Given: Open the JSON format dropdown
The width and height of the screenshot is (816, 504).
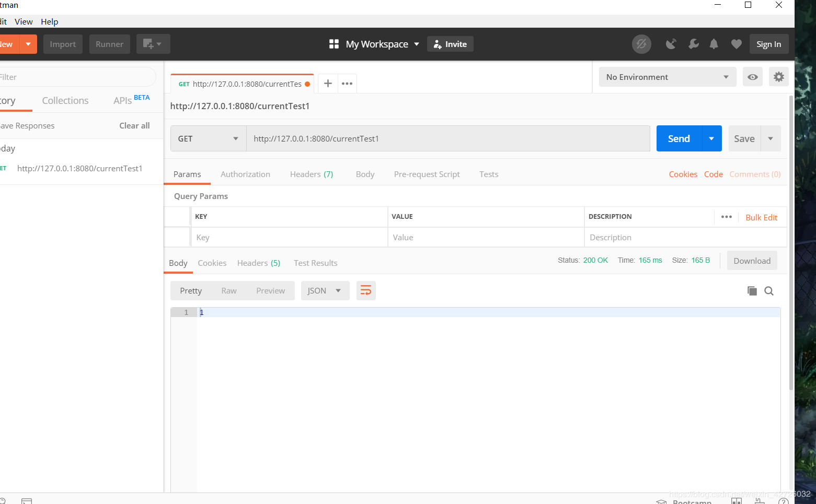Looking at the screenshot, I should pos(324,290).
